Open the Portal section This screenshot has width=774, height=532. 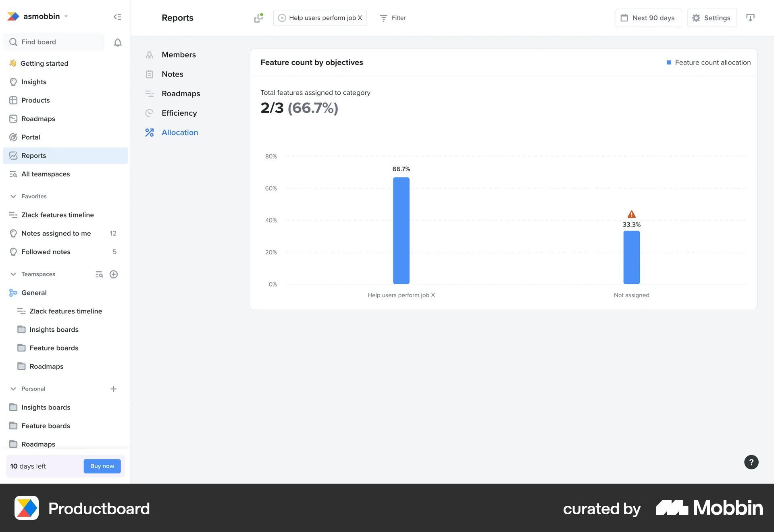(x=30, y=137)
